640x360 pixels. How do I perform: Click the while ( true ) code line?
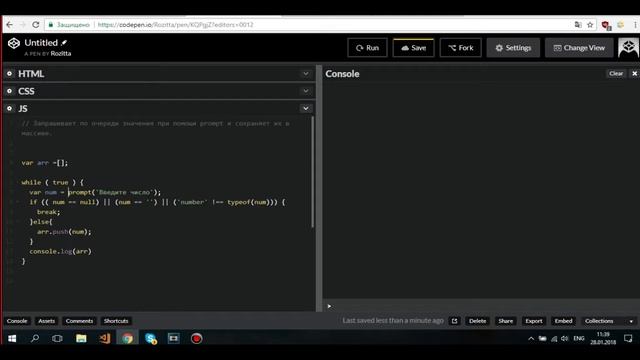coord(52,182)
